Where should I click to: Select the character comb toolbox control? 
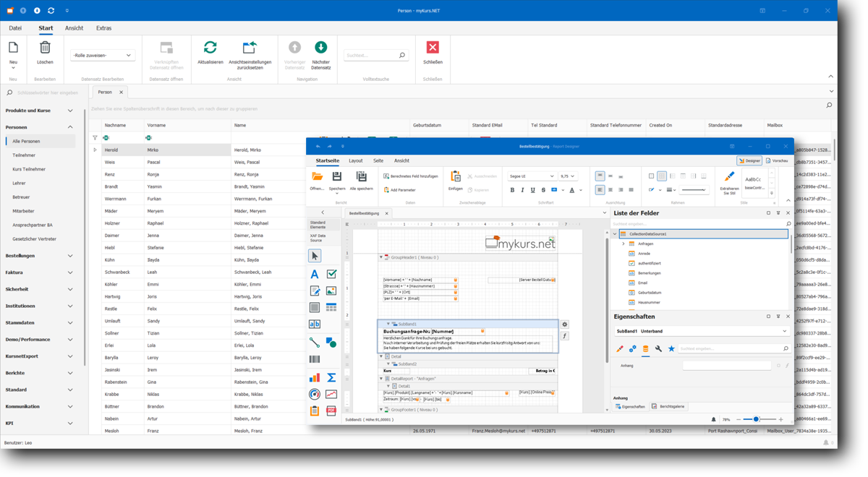(315, 325)
